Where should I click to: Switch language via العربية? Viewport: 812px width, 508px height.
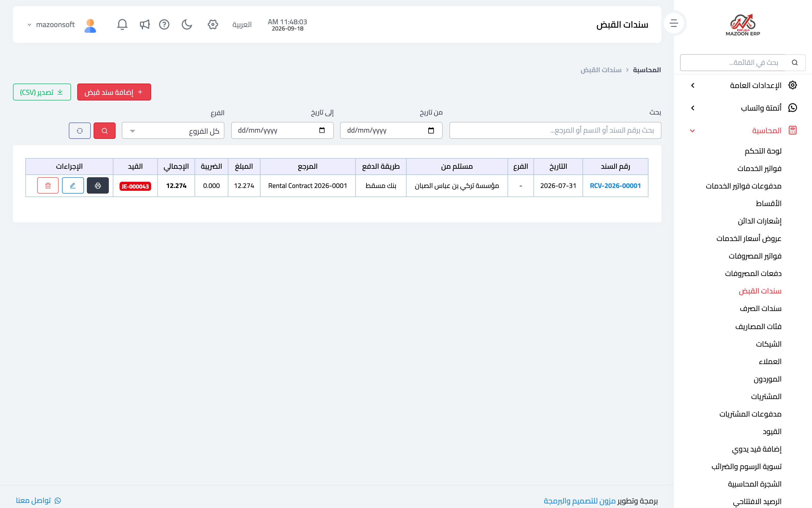[x=242, y=25]
